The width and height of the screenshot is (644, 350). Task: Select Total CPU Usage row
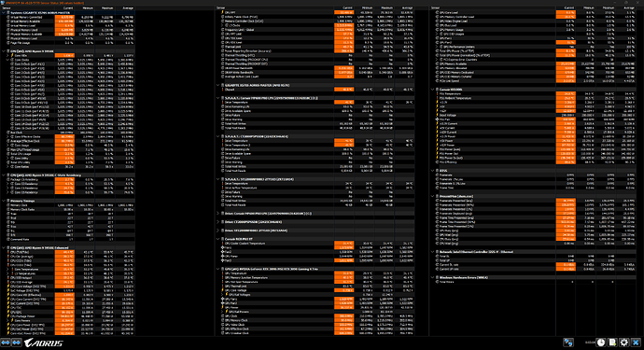(68, 154)
